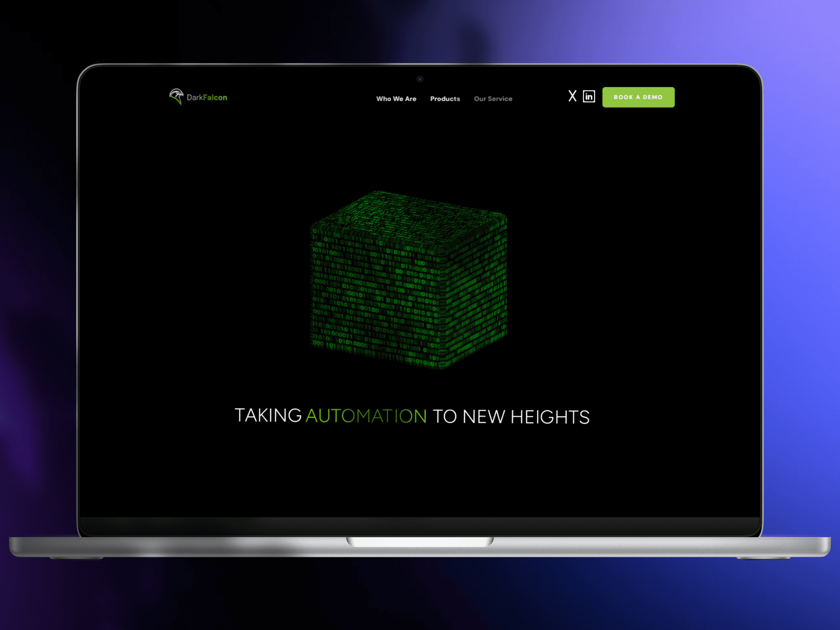Click the laptop lid opening notch
Image resolution: width=840 pixels, height=630 pixels.
[420, 542]
